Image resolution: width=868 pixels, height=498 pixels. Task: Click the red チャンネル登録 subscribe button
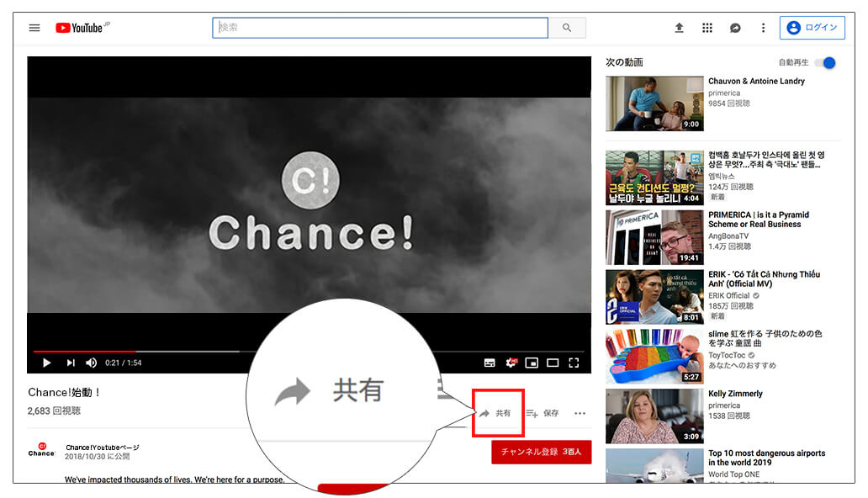pyautogui.click(x=541, y=452)
